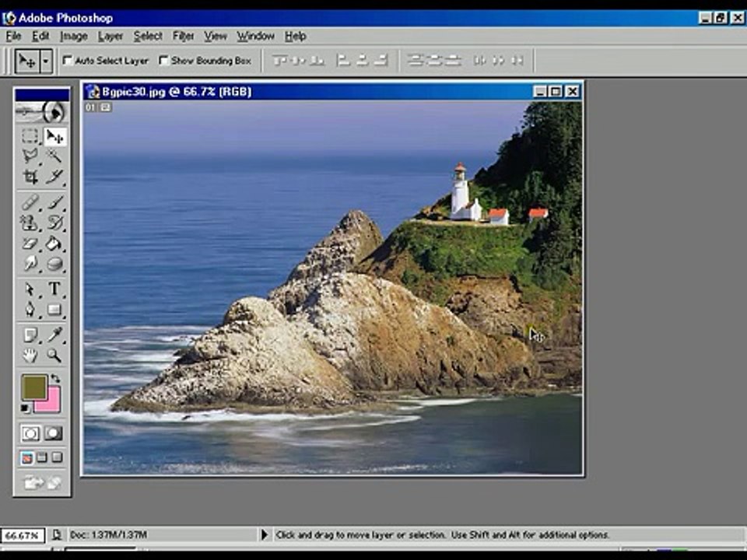Screen dimensions: 747x560
Task: Maximize the Bgpic30.jpg document window
Action: tap(556, 92)
